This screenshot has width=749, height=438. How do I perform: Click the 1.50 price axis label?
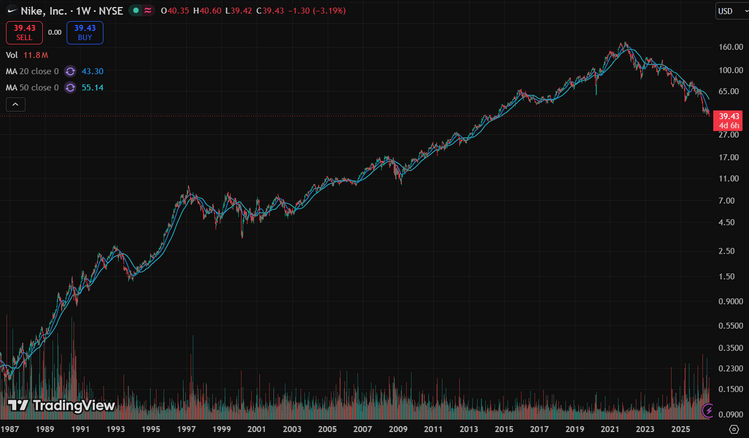pos(727,276)
